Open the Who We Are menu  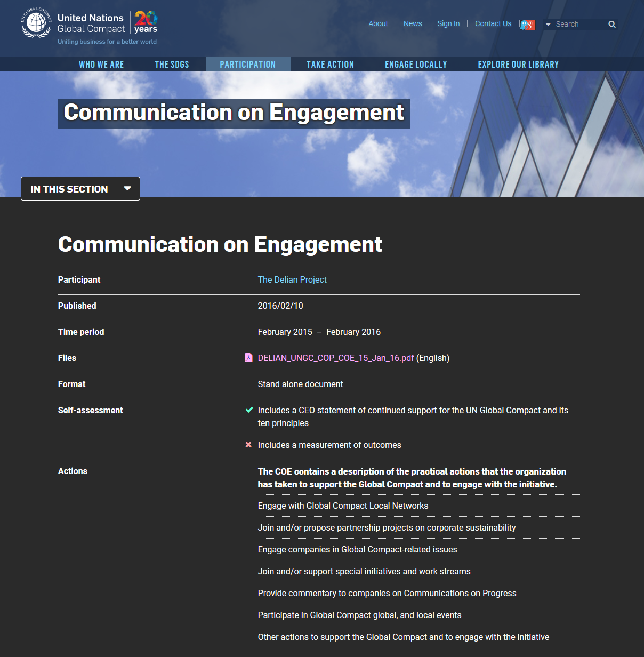[101, 64]
